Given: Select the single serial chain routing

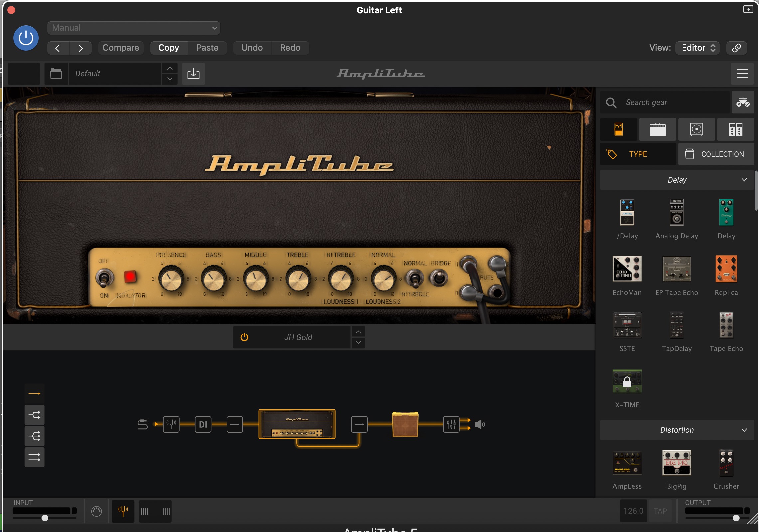Looking at the screenshot, I should point(34,394).
